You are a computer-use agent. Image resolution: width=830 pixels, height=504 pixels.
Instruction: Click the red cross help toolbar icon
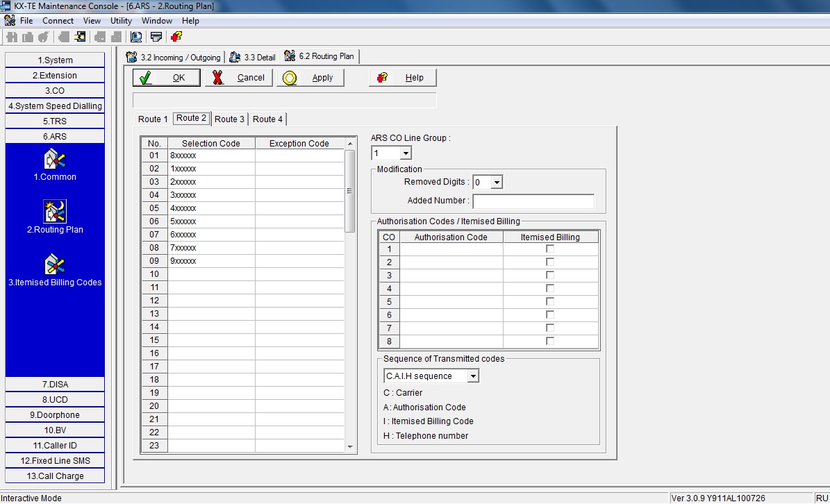176,37
